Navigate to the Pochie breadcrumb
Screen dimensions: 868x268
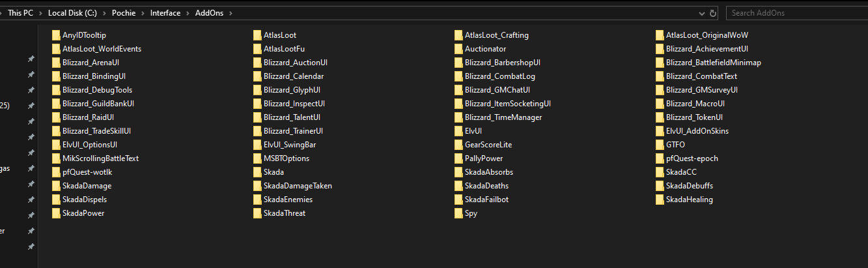click(124, 13)
